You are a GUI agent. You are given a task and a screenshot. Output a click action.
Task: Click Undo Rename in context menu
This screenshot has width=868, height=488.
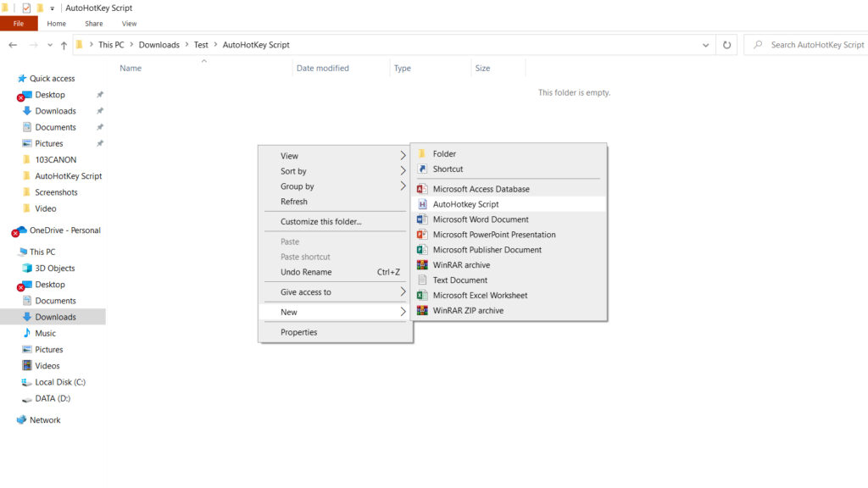coord(335,272)
